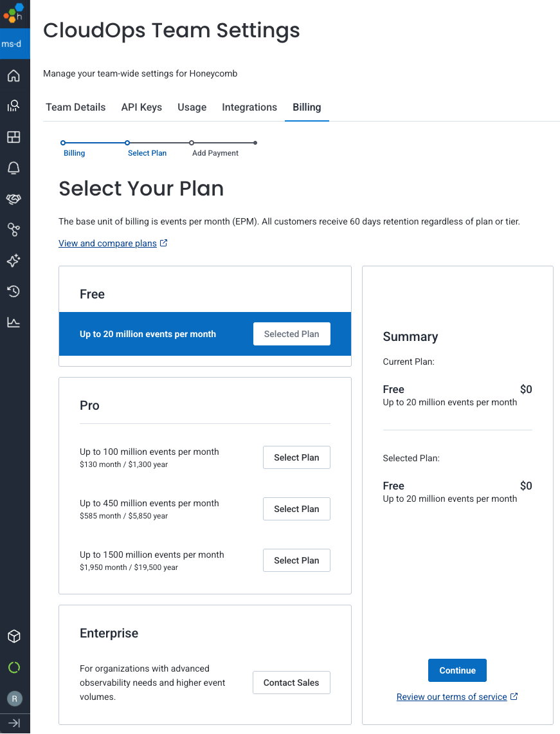Open the Honeycomb logo at the top left
This screenshot has width=560, height=734.
coord(14,14)
